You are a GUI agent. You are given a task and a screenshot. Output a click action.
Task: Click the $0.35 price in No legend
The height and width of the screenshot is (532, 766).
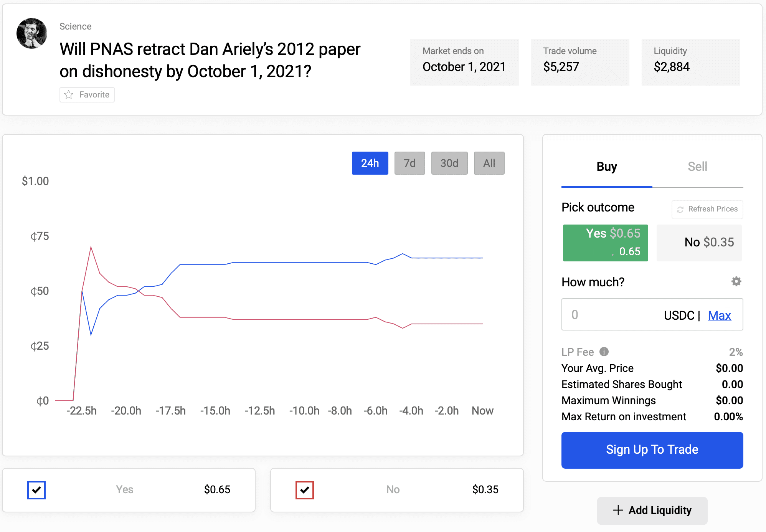click(x=485, y=489)
